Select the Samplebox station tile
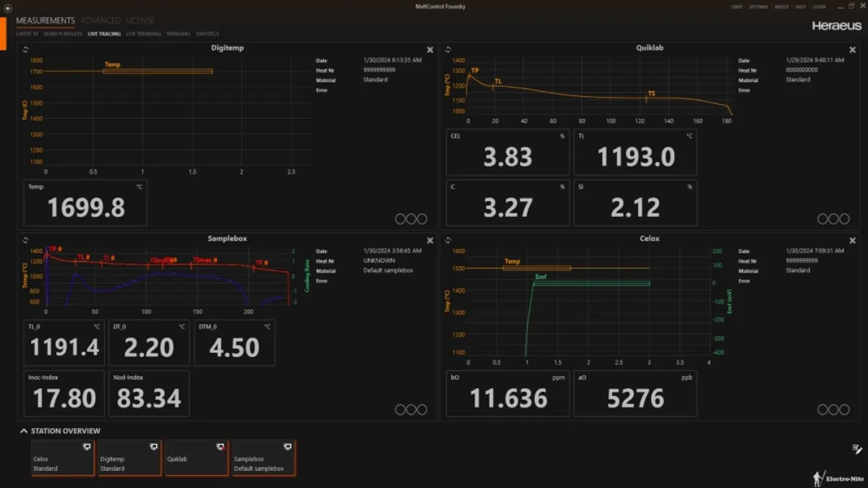The height and width of the screenshot is (488, 868). (263, 458)
